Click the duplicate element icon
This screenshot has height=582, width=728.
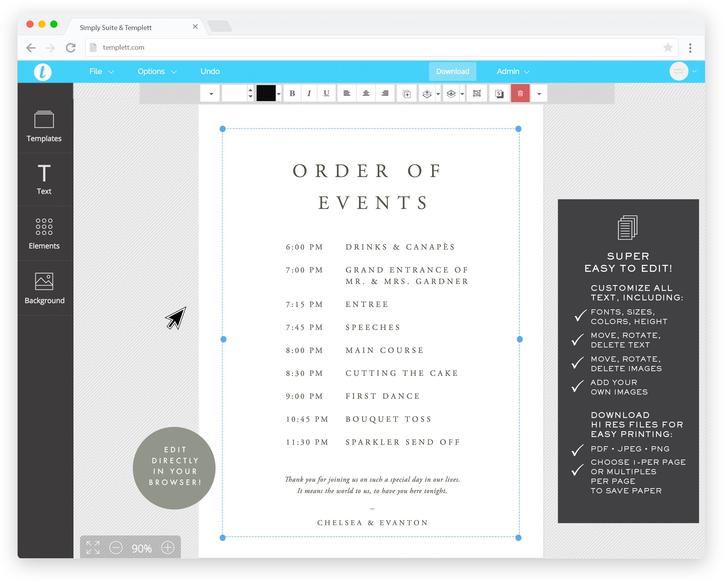coord(407,94)
